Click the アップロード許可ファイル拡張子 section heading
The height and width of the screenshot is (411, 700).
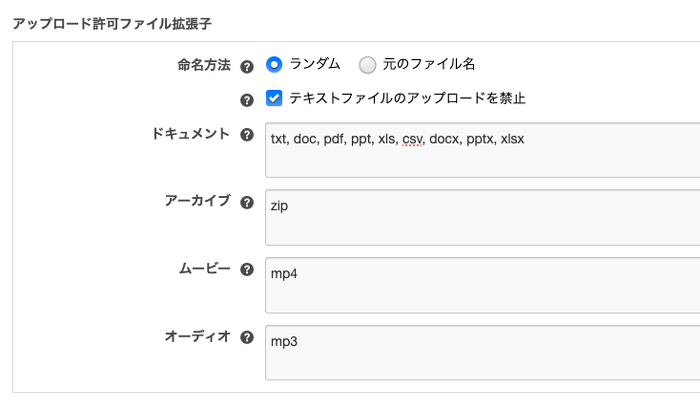pyautogui.click(x=111, y=21)
